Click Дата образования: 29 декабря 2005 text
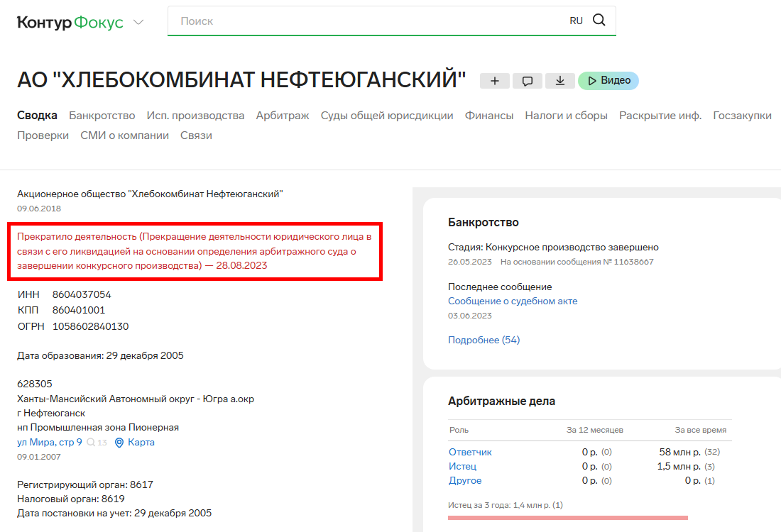This screenshot has height=532, width=781. click(100, 356)
